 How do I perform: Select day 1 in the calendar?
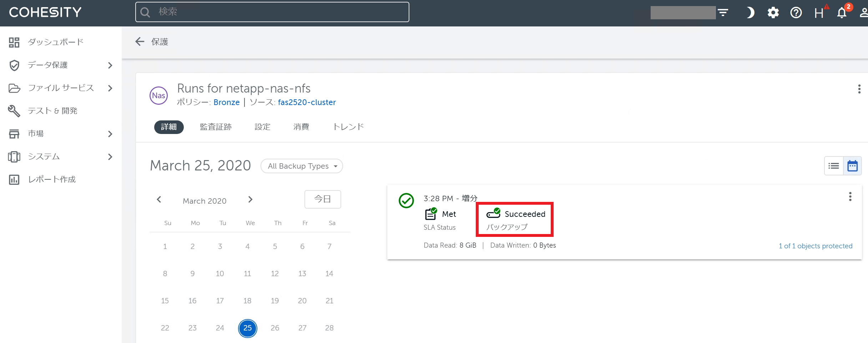[165, 247]
